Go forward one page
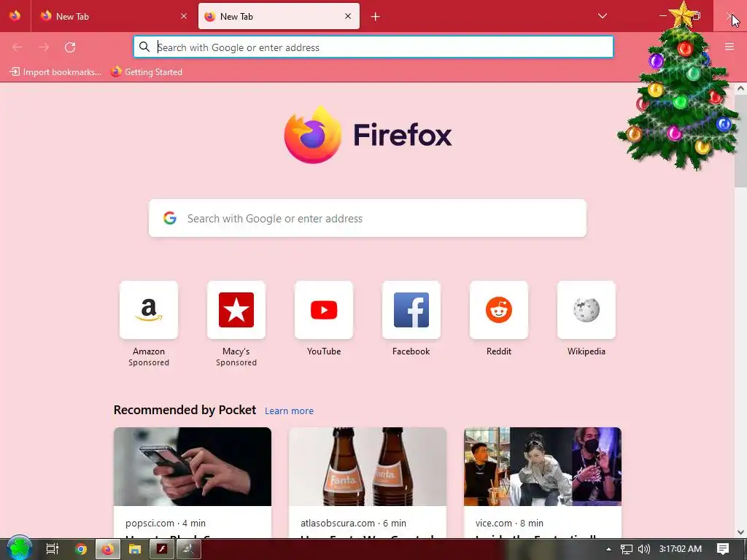 44,47
